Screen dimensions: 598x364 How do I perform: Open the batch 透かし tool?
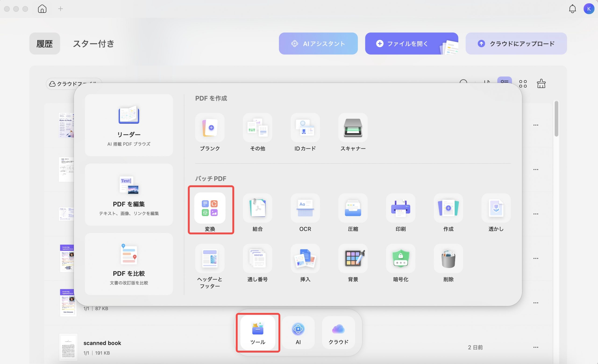point(496,208)
